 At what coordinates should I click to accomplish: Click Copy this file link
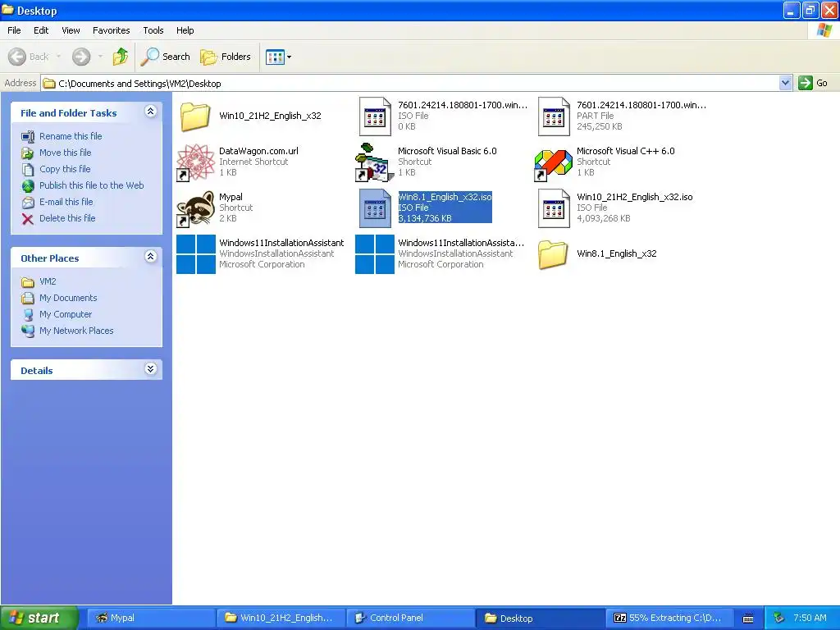pyautogui.click(x=65, y=169)
